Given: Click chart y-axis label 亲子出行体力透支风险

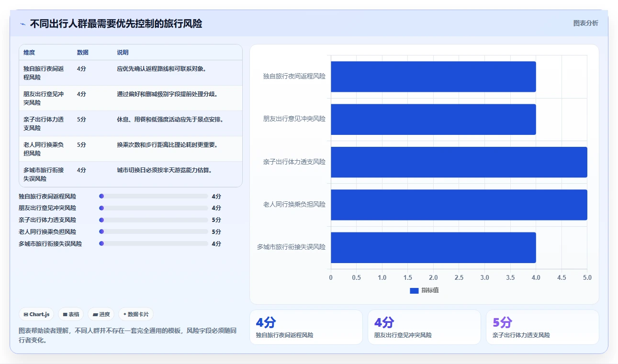Looking at the screenshot, I should click(x=294, y=162).
